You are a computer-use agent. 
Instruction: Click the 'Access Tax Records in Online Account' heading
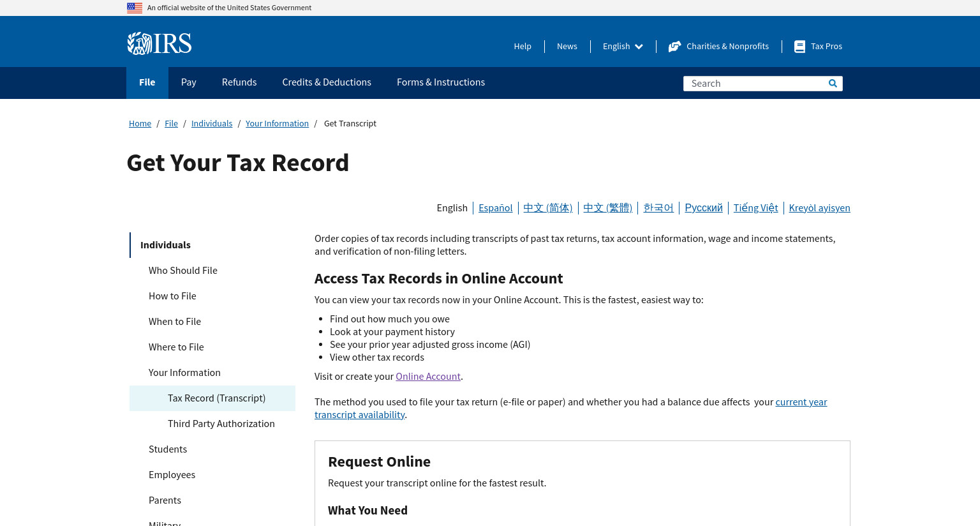(438, 279)
